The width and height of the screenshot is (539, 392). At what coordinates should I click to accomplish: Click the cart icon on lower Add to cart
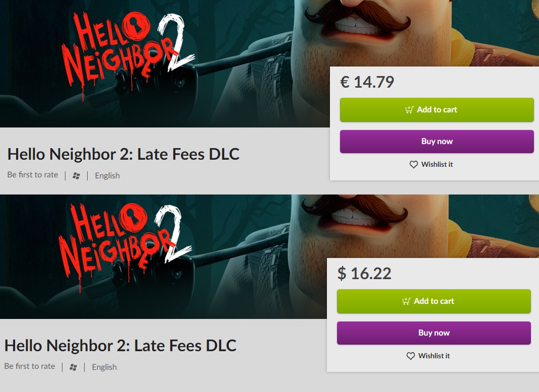406,301
